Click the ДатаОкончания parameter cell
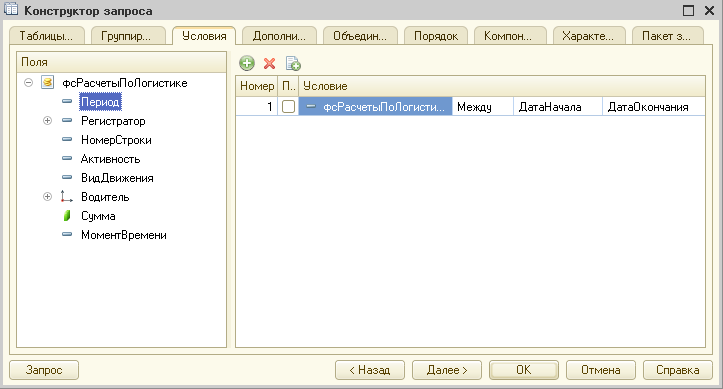The height and width of the screenshot is (389, 723). [654, 106]
